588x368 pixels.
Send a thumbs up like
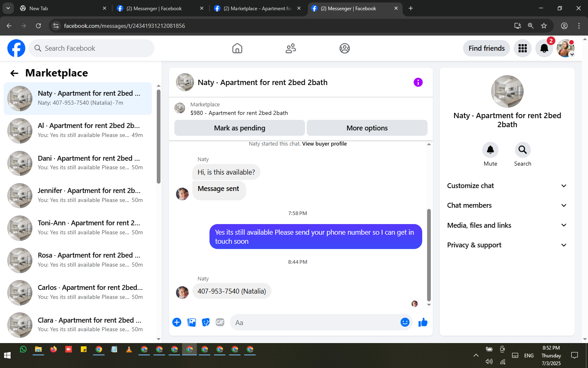point(423,322)
